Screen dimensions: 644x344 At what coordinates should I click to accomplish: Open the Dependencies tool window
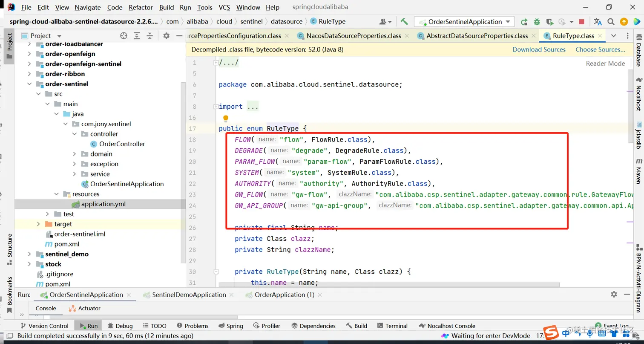coord(313,326)
